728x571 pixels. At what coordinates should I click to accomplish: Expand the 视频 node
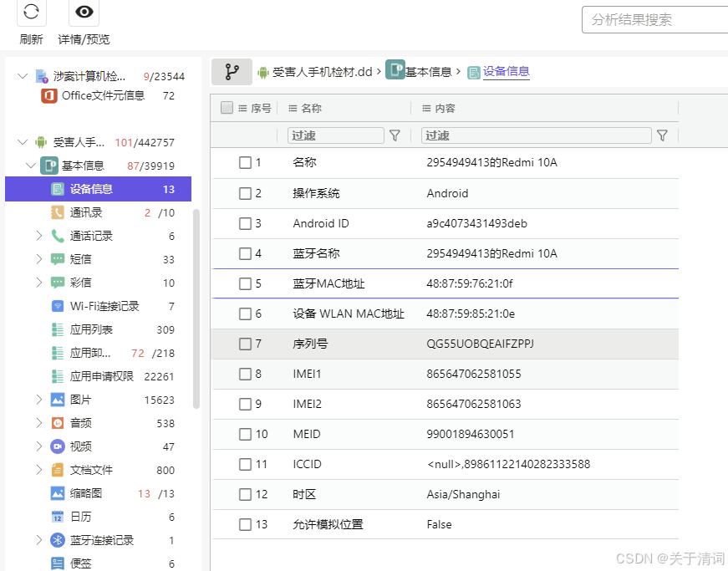[39, 446]
